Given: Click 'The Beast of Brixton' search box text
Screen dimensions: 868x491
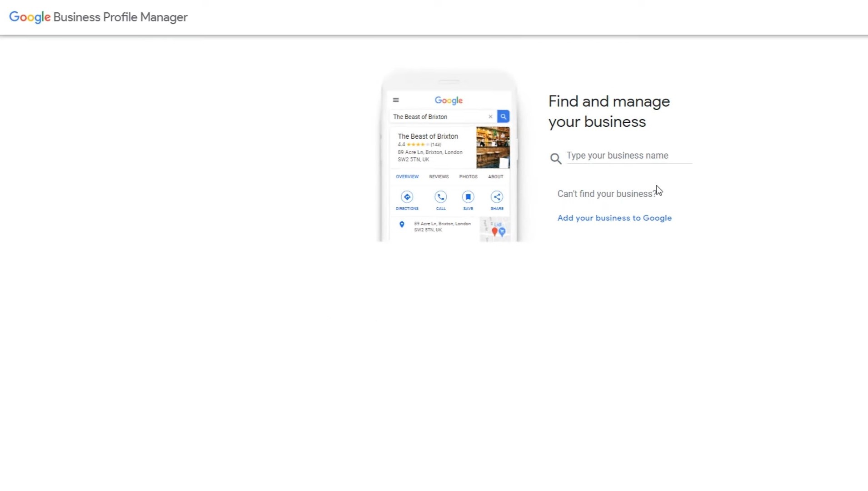Looking at the screenshot, I should coord(420,117).
